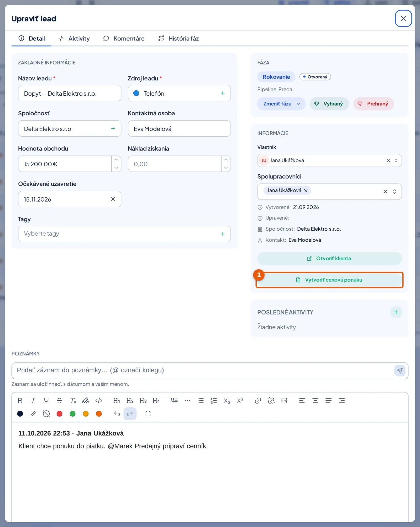This screenshot has width=420, height=527.
Task: Insert inline code with the code icon
Action: [x=99, y=401]
